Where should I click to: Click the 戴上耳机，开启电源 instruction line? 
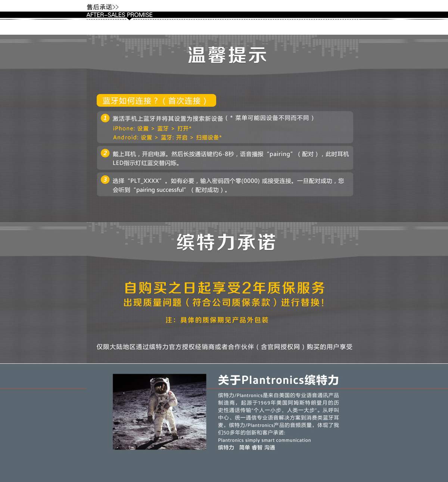click(x=231, y=154)
